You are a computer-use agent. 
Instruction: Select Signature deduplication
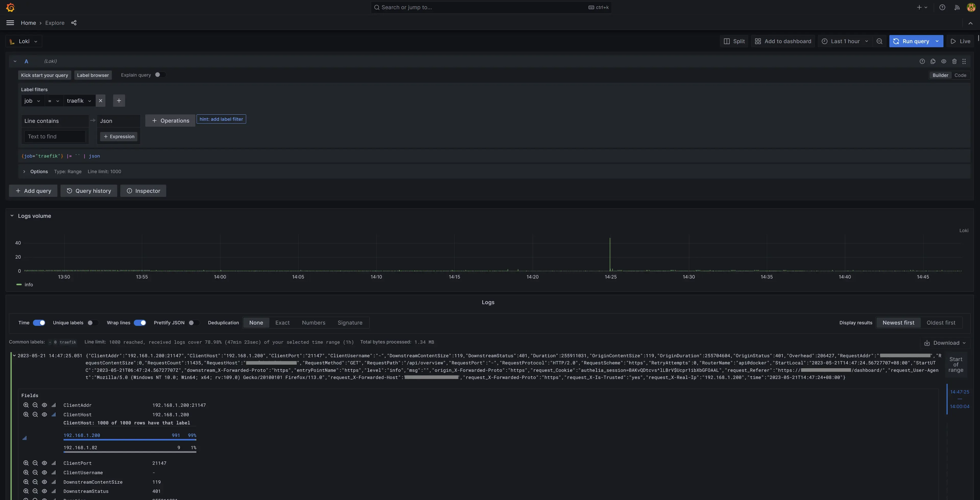(x=350, y=323)
